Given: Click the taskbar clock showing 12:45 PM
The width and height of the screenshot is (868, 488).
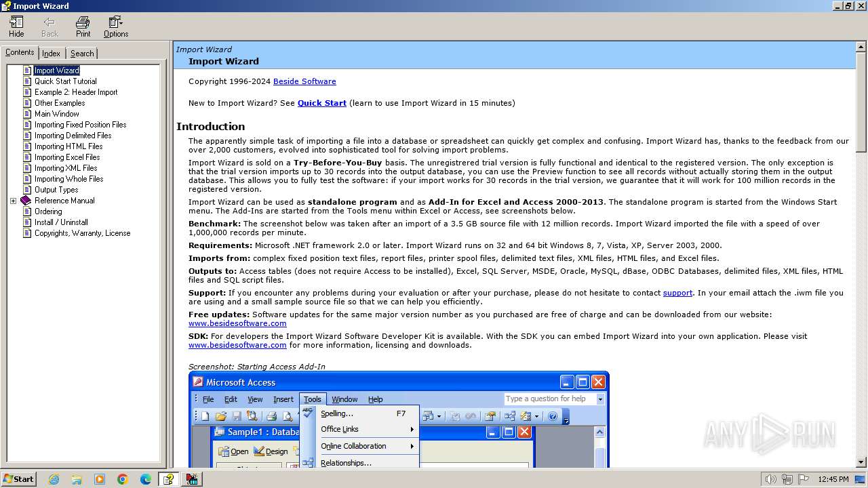Looking at the screenshot, I should 833,479.
